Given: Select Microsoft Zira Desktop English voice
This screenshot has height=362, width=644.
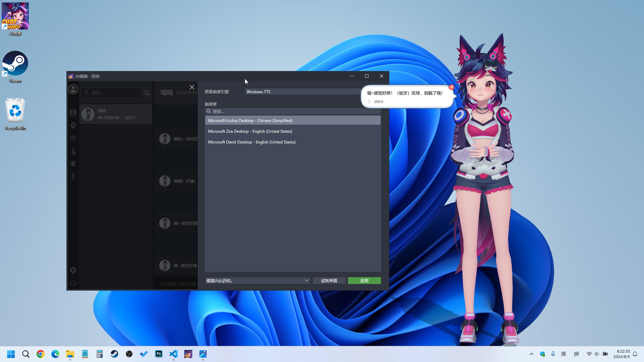Looking at the screenshot, I should tap(250, 131).
